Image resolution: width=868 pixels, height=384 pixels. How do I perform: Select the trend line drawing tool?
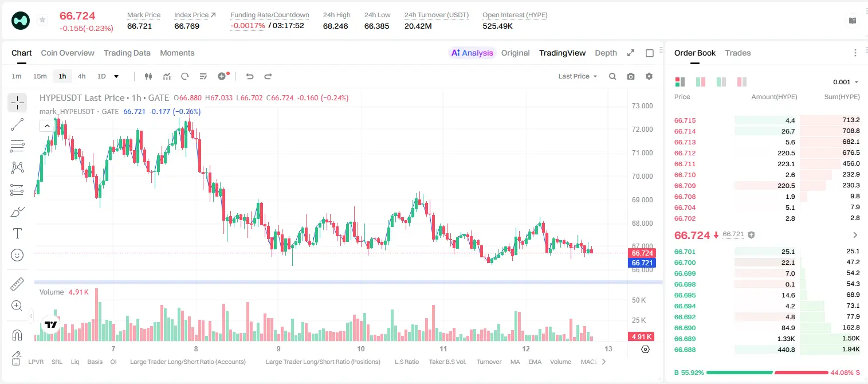(17, 124)
